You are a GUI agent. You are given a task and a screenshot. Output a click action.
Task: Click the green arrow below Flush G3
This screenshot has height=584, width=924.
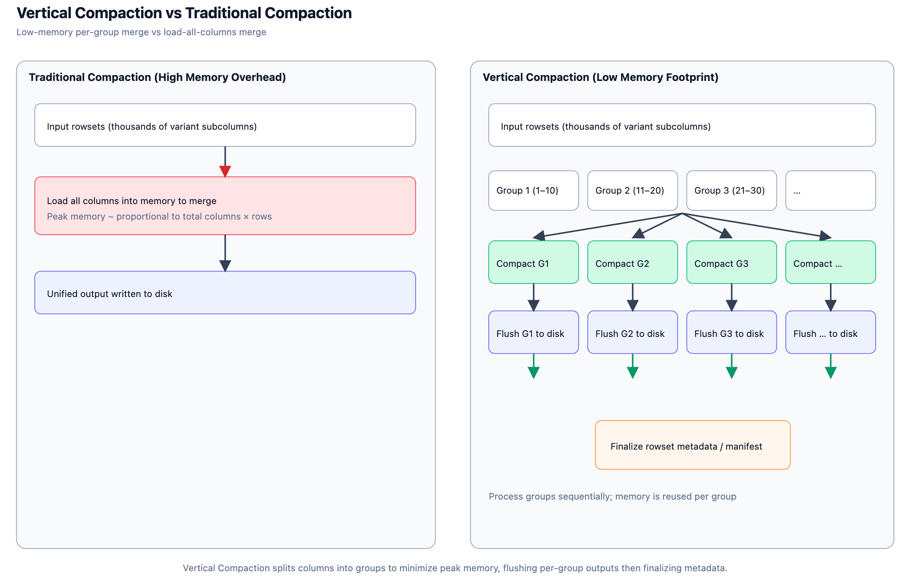[x=731, y=372]
